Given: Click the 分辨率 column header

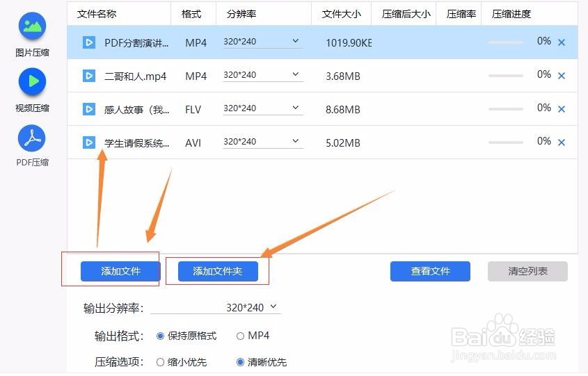Looking at the screenshot, I should (241, 14).
